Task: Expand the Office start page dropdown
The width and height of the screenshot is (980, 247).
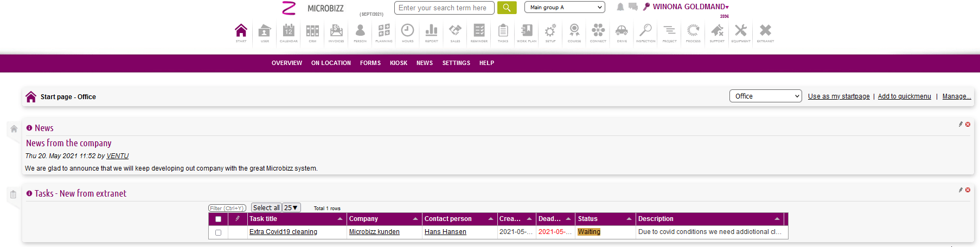Action: 765,96
